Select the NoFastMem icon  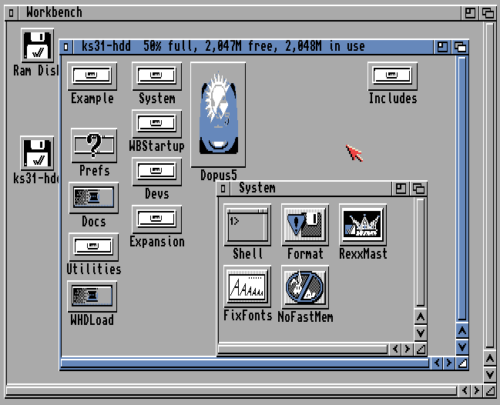(x=305, y=287)
